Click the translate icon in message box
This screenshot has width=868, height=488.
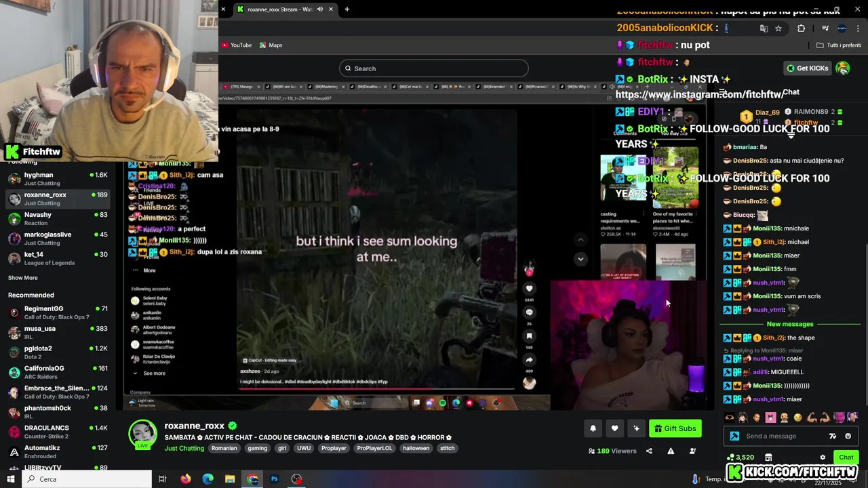(833, 436)
